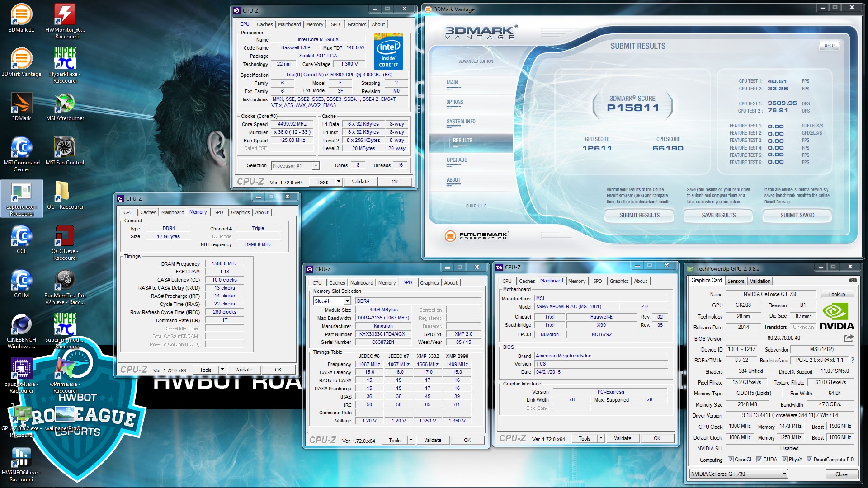This screenshot has height=488, width=868.
Task: Click the Core Speed value field
Action: pos(292,124)
